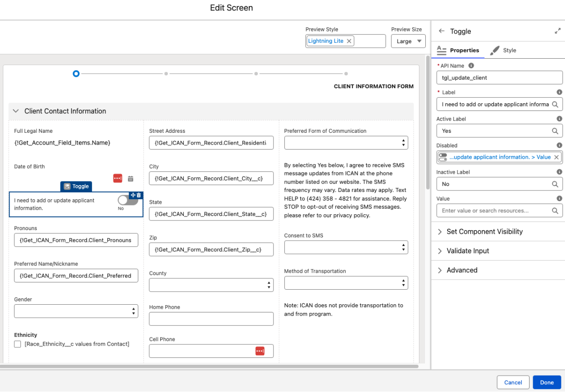Click the Cancel button
565x392 pixels.
click(513, 382)
